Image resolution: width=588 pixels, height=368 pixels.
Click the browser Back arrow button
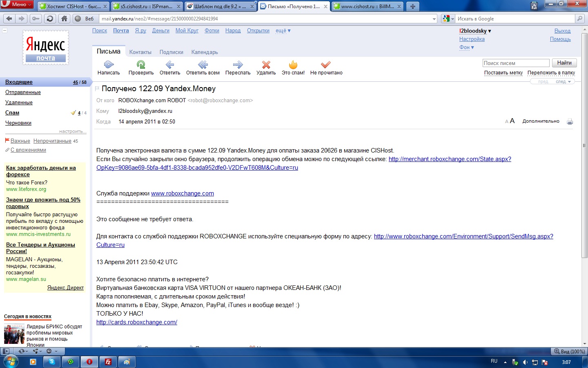pyautogui.click(x=9, y=18)
